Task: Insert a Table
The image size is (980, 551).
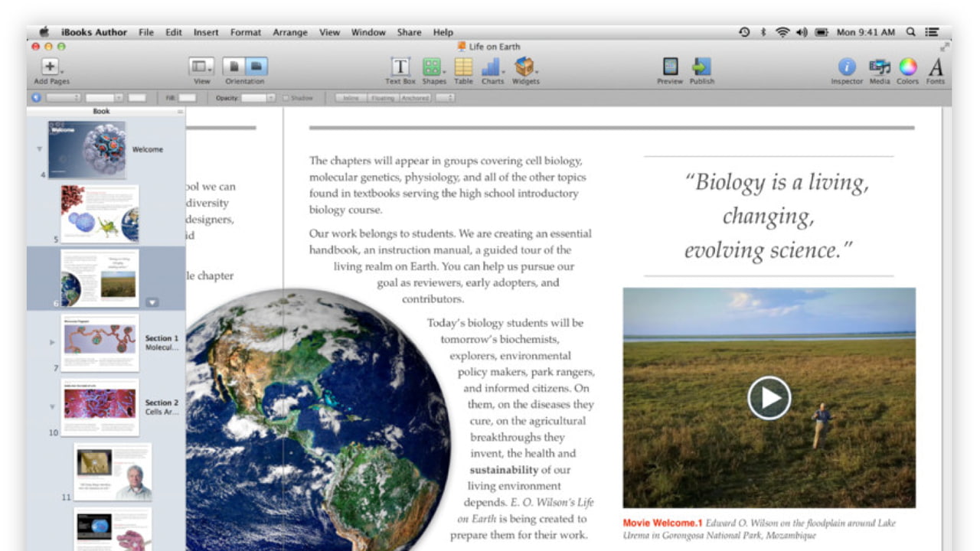Action: [463, 67]
